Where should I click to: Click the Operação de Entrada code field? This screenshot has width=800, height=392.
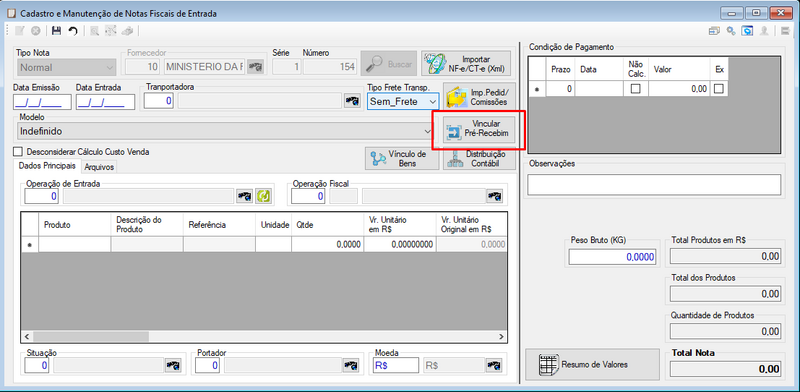(x=42, y=196)
